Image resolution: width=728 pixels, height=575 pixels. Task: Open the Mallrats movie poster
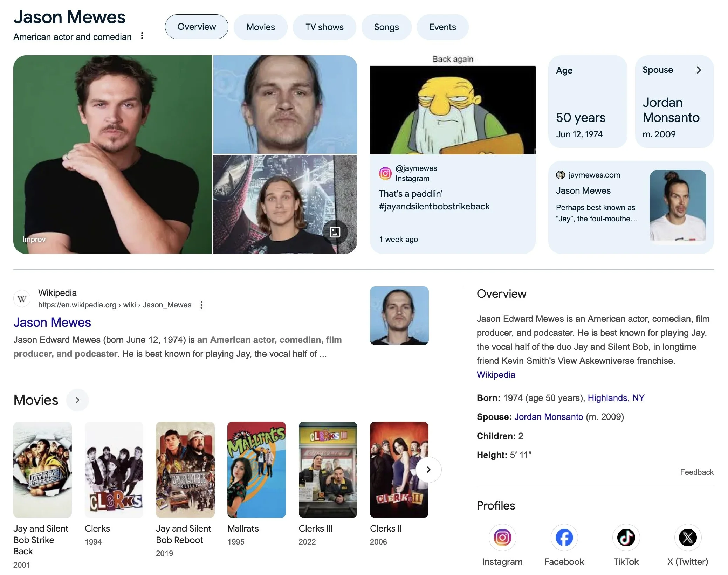256,469
